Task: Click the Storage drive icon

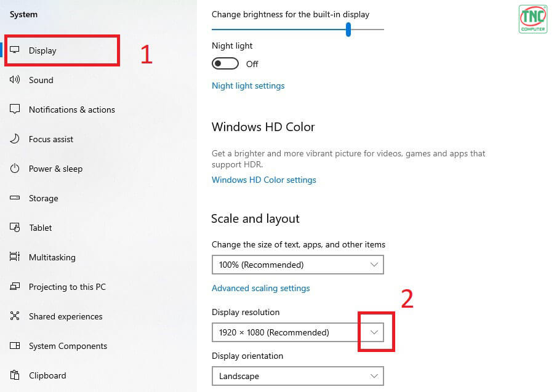Action: pyautogui.click(x=15, y=198)
